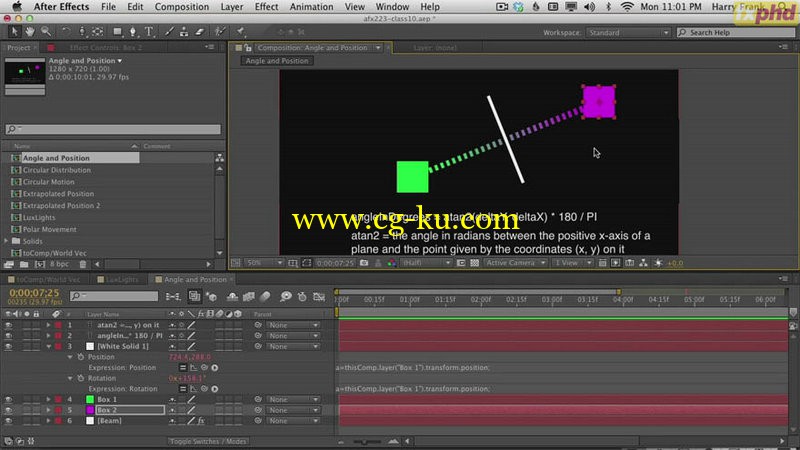Screen dimensions: 800x450
Task: Create a new folder in Project panel
Action: click(24, 264)
